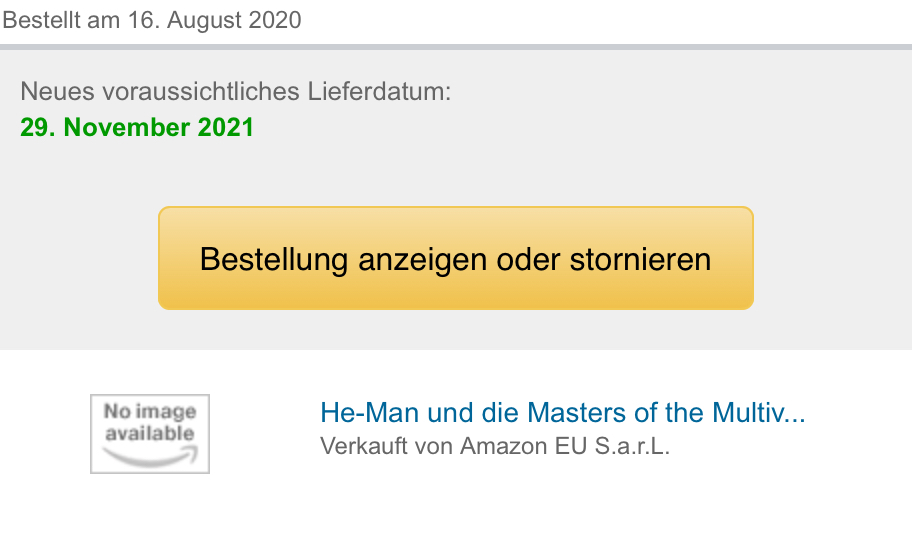Click the word 'available' in the placeholder thumbnail
The image size is (921, 547).
[150, 434]
